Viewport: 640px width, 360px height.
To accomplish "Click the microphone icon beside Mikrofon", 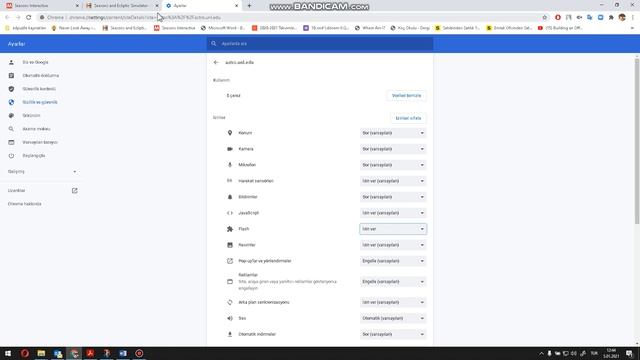I will click(230, 165).
